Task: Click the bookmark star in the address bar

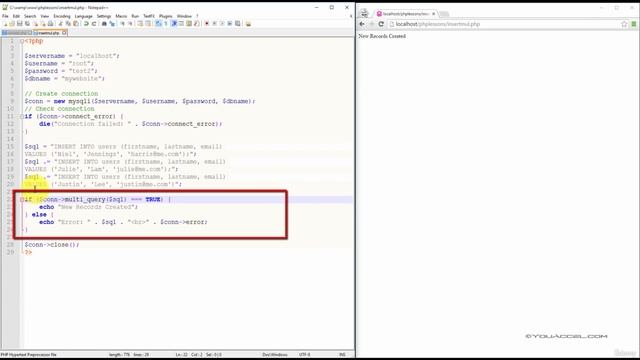Action: [624, 24]
